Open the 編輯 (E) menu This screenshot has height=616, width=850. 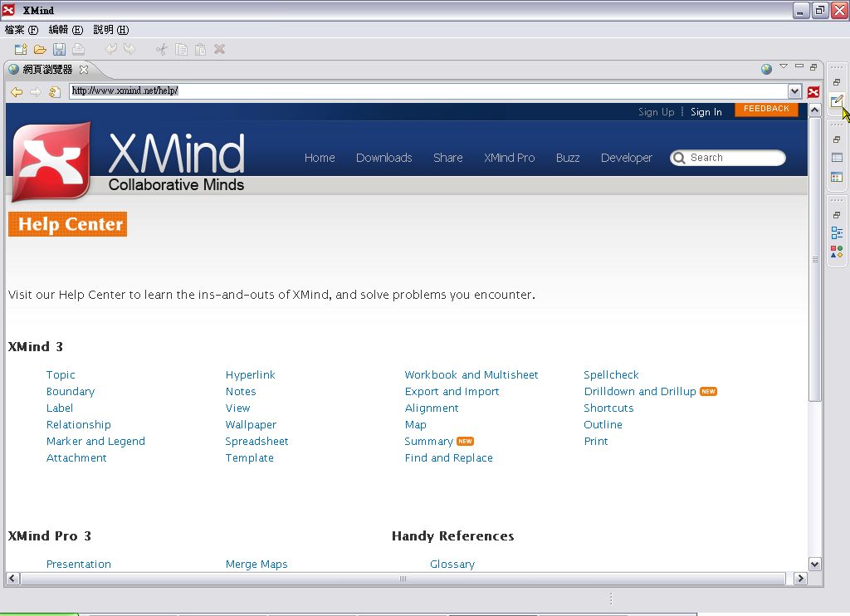[x=66, y=30]
